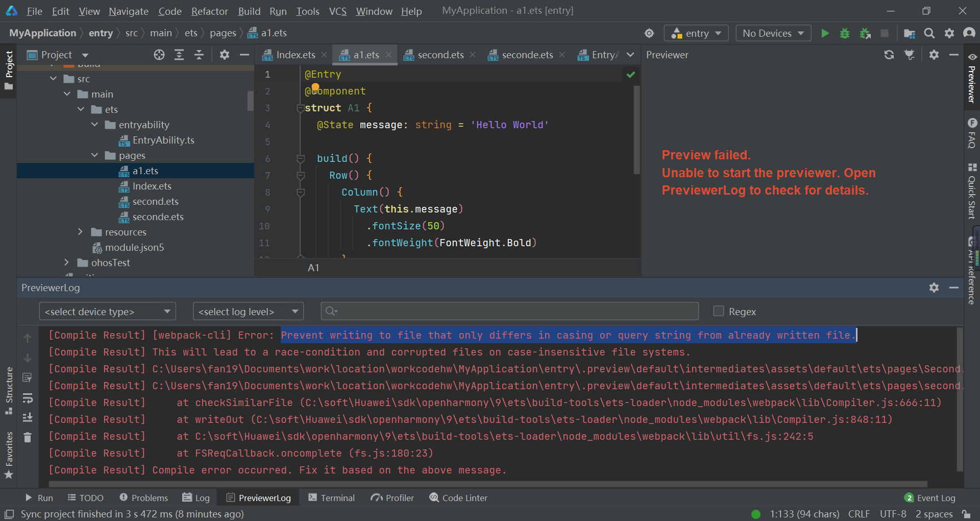This screenshot has height=521, width=980.
Task: Toggle soft-wrap in PreviewerLog
Action: (x=28, y=398)
